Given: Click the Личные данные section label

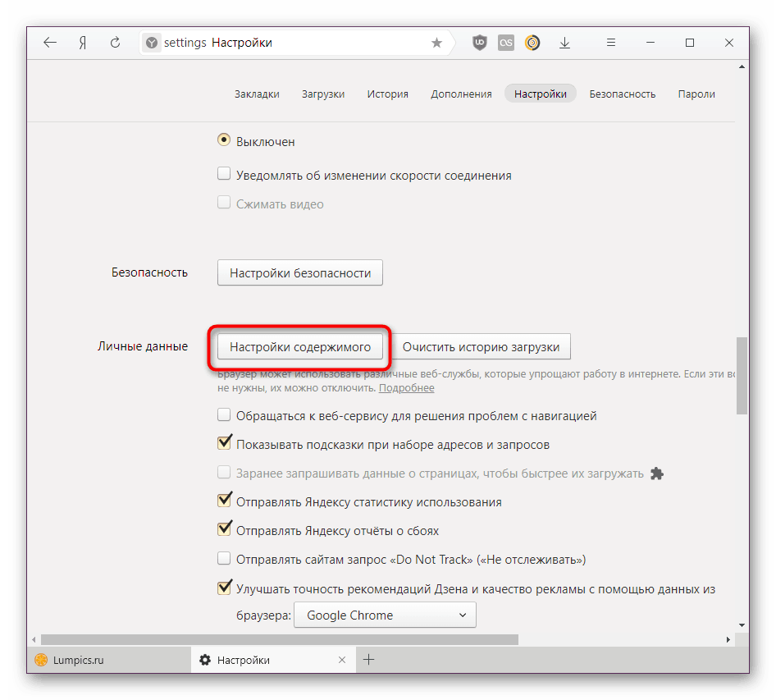Looking at the screenshot, I should tap(143, 346).
